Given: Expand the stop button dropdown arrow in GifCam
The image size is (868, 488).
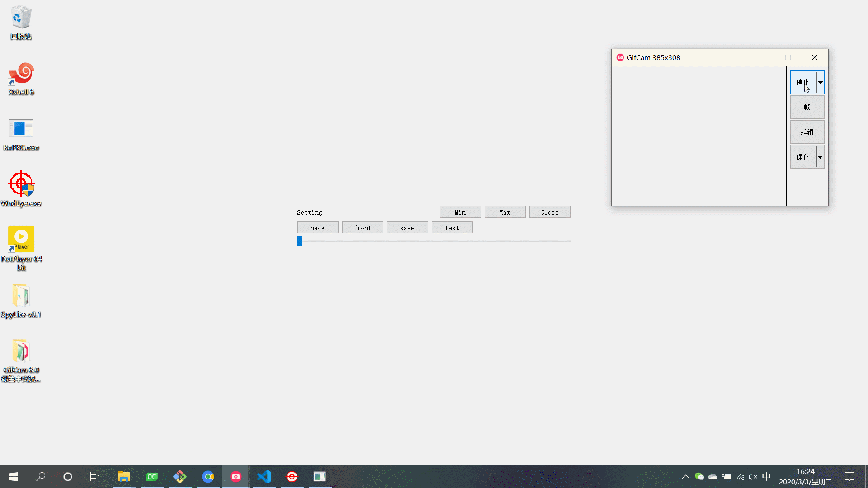Looking at the screenshot, I should [820, 82].
